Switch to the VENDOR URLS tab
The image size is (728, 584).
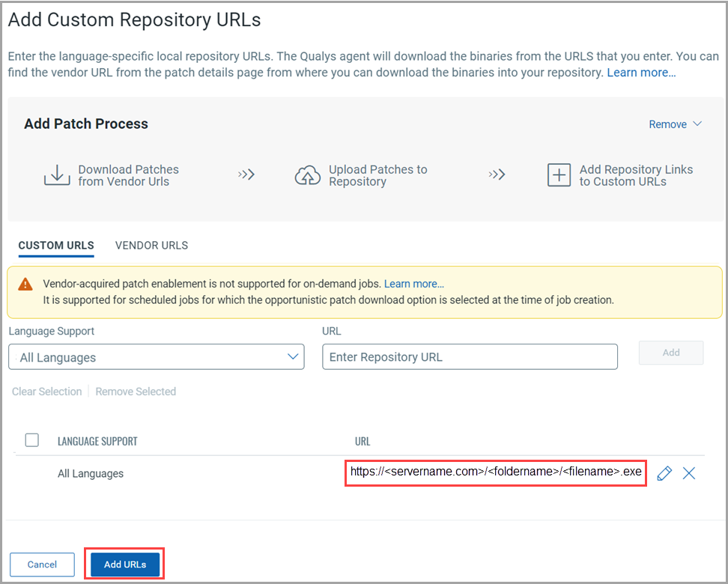(151, 246)
